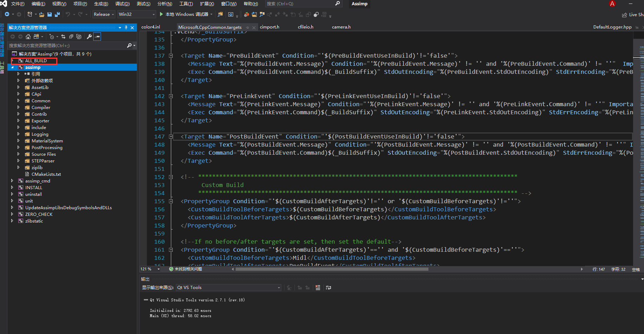Viewport: 644px width, 334px height.
Task: Open the 调试 menu
Action: coord(122,4)
